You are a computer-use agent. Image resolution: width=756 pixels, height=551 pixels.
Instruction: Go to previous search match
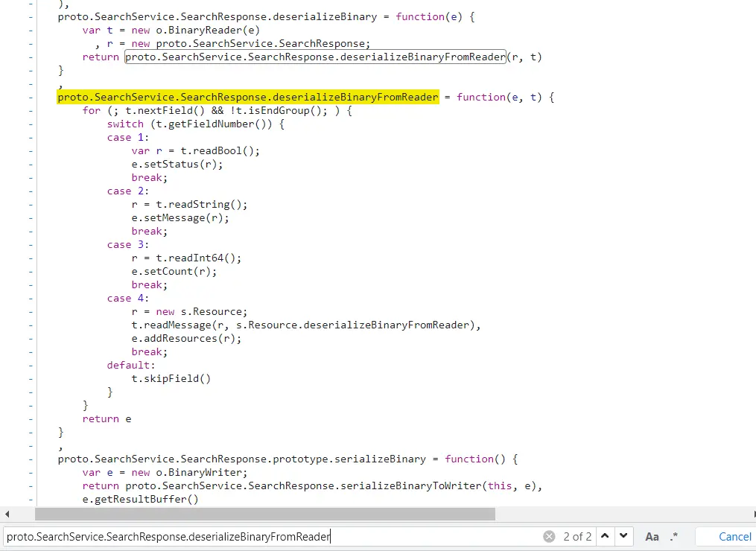pos(605,536)
